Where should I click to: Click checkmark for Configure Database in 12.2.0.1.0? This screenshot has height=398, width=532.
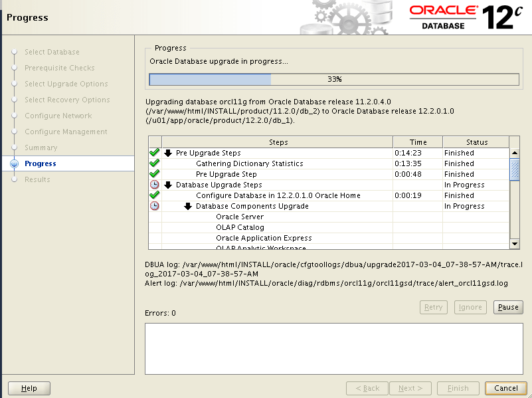[x=154, y=195]
